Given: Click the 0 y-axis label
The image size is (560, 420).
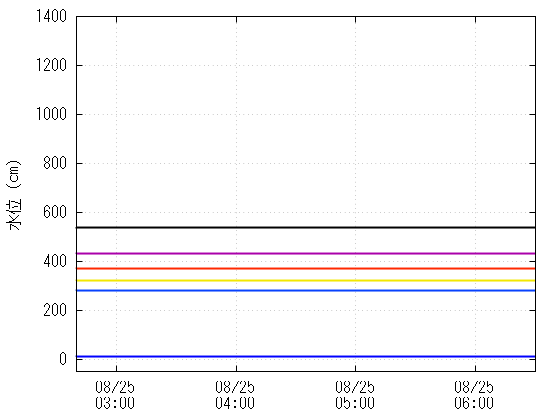Looking at the screenshot, I should [x=63, y=359].
